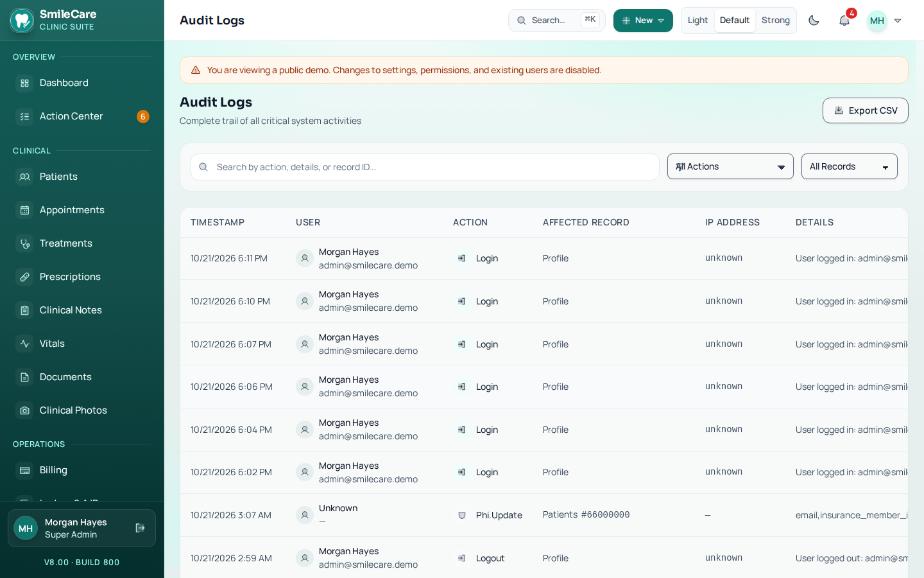This screenshot has height=578, width=924.
Task: Click Patients #66000000 record
Action: pyautogui.click(x=586, y=515)
